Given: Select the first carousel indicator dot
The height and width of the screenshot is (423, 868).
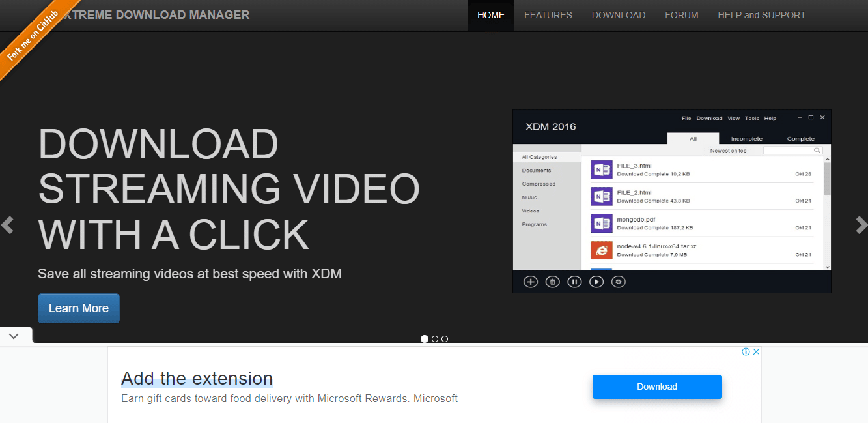Looking at the screenshot, I should point(425,339).
